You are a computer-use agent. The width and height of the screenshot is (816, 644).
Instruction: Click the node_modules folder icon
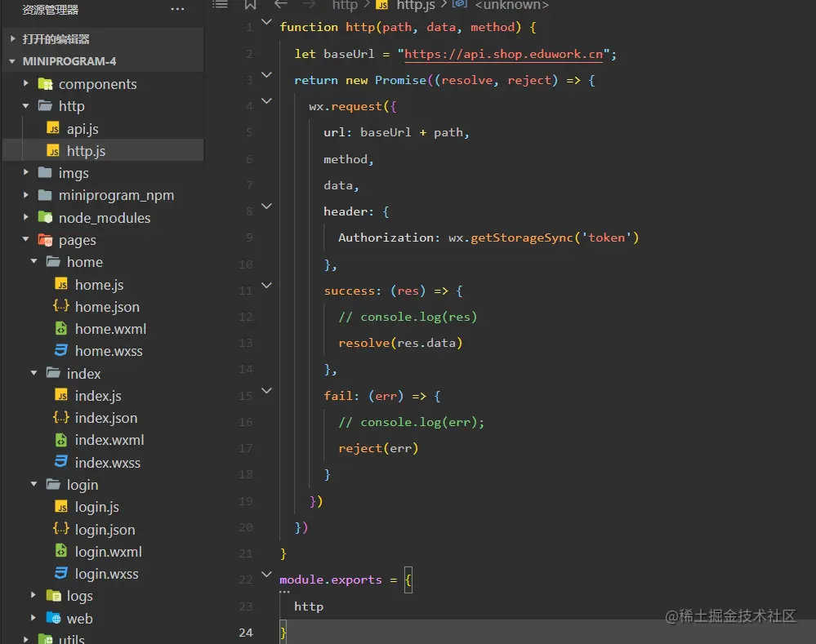click(45, 217)
